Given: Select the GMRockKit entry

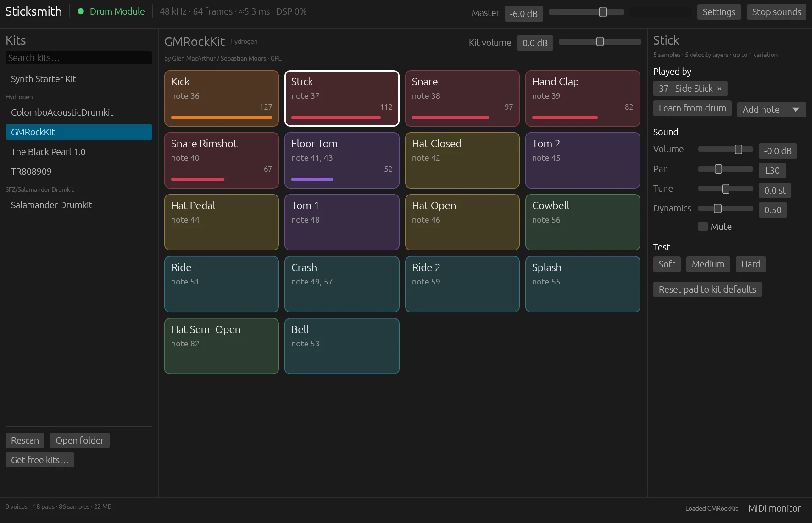Looking at the screenshot, I should click(x=79, y=132).
